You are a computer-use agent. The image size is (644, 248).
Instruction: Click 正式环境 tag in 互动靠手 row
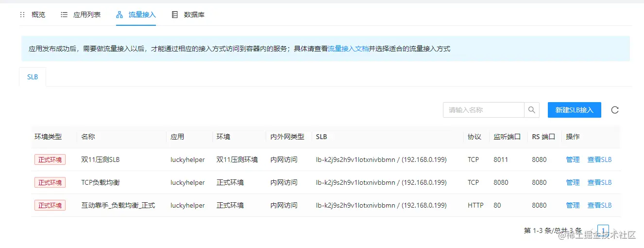click(x=50, y=205)
